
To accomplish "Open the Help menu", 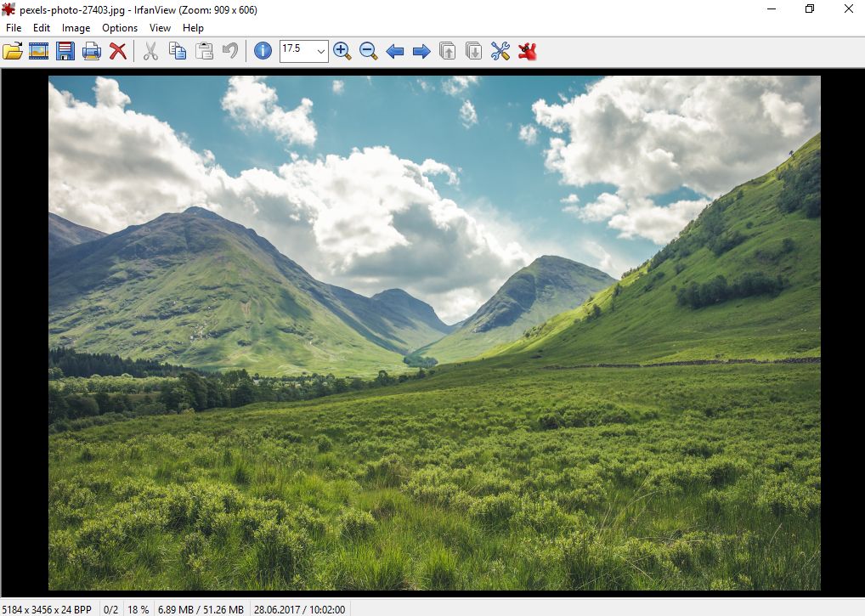I will (x=193, y=27).
